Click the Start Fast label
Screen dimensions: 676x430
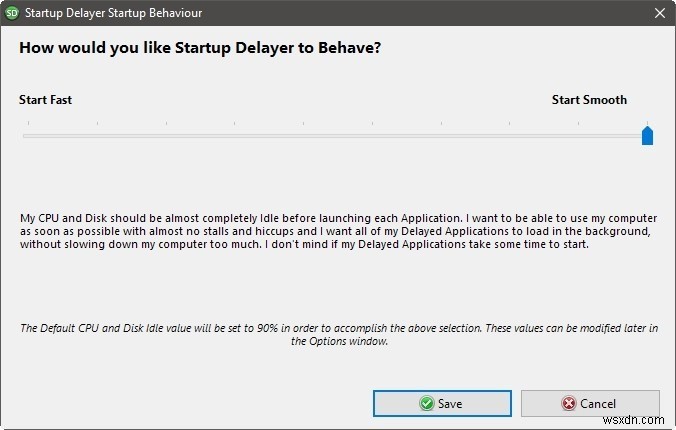tap(46, 100)
